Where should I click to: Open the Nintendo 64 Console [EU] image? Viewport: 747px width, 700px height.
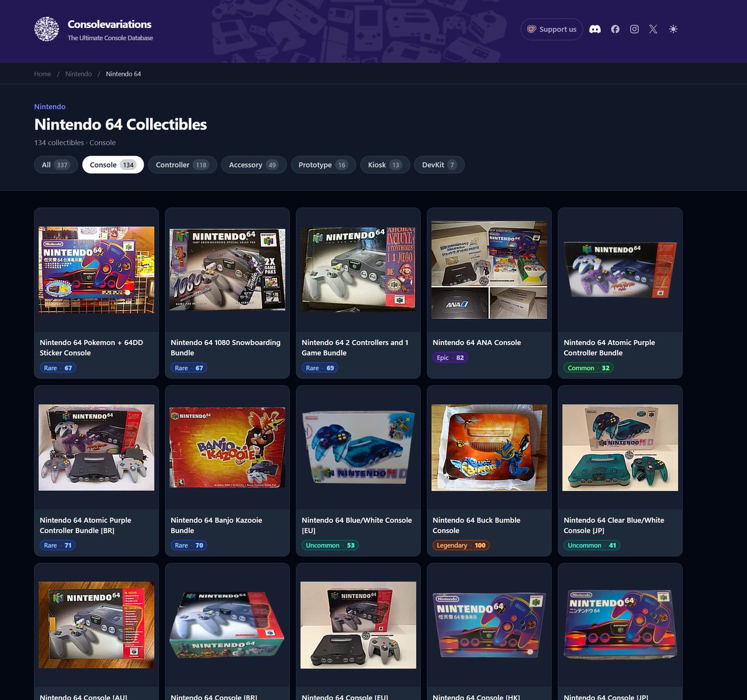[358, 625]
